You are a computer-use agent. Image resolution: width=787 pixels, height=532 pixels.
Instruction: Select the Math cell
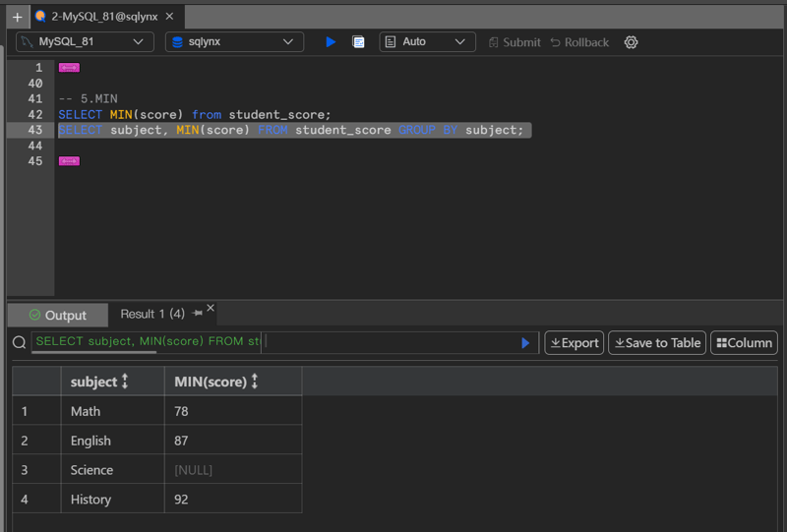(113, 411)
